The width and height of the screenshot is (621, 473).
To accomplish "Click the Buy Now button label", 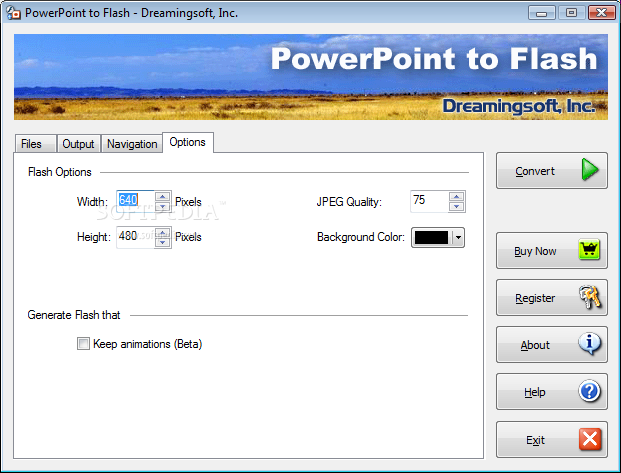I will [x=535, y=251].
